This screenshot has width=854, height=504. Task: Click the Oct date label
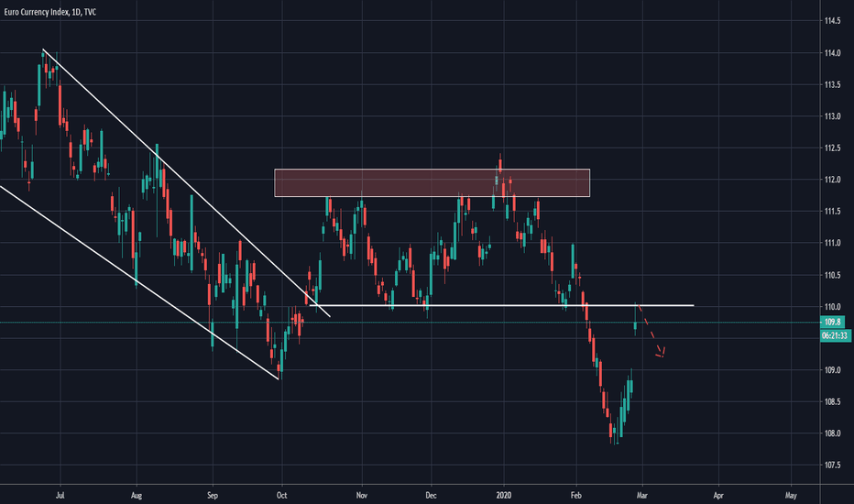(x=281, y=495)
